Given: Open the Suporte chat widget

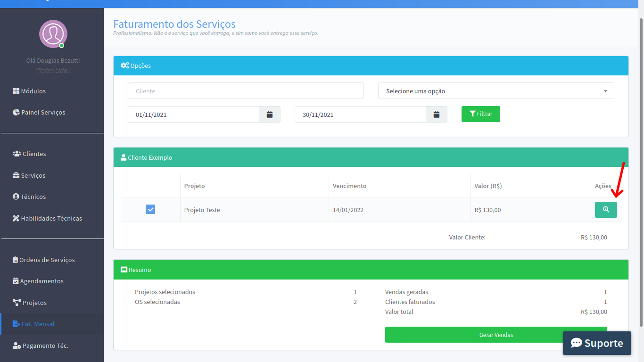Looking at the screenshot, I should pyautogui.click(x=597, y=343).
